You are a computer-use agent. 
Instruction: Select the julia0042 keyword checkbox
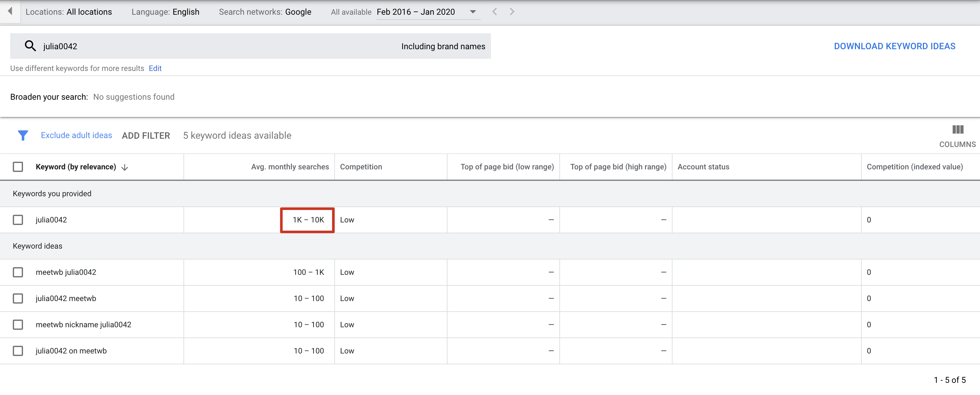tap(18, 220)
